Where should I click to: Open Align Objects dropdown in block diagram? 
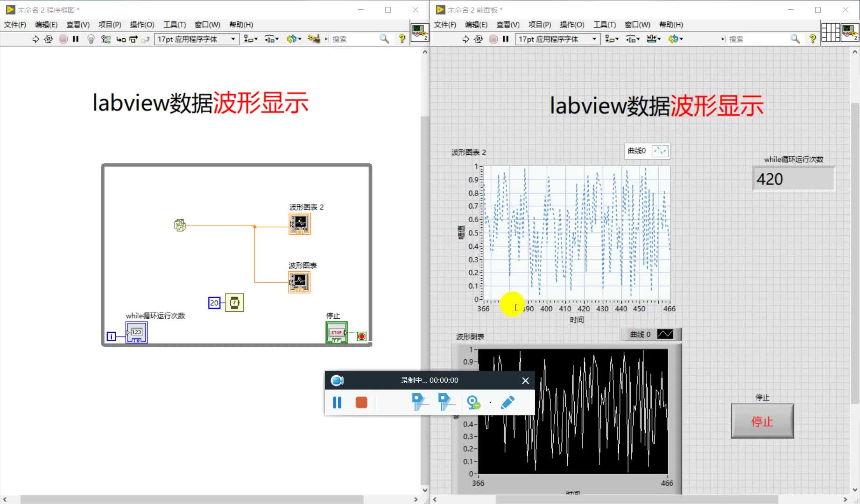coord(251,39)
